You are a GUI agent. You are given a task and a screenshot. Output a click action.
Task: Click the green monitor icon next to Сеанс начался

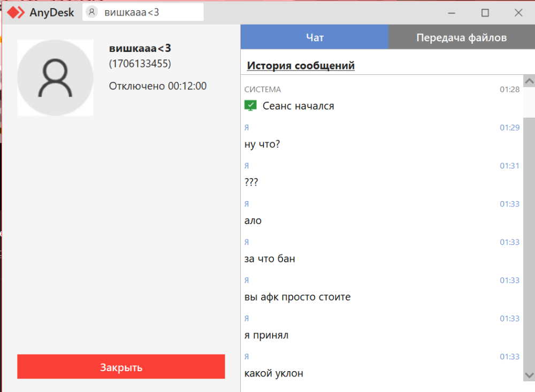click(x=251, y=105)
